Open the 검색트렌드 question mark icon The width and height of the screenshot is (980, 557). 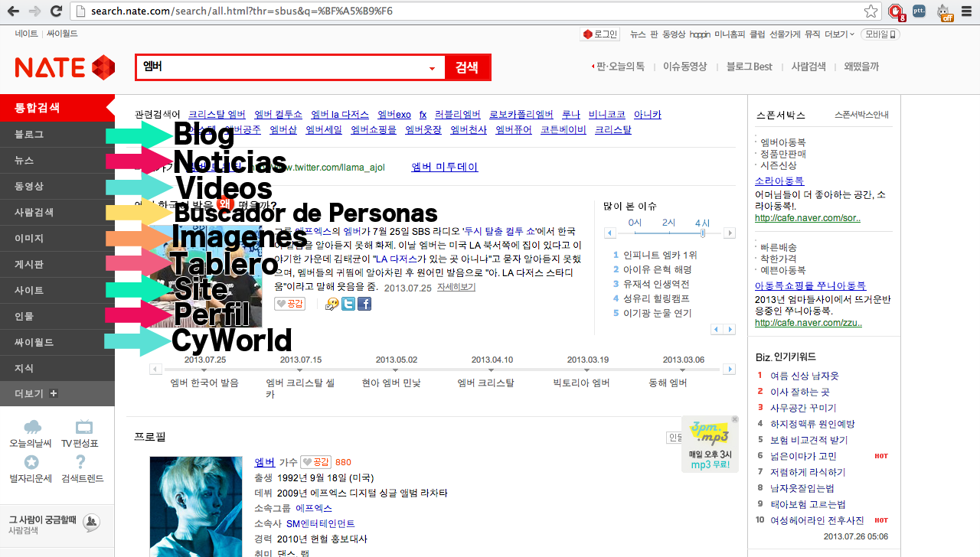click(80, 462)
